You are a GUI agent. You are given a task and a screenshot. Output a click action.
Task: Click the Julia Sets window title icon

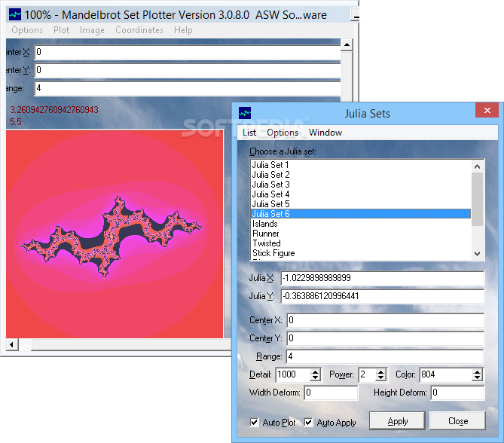pos(245,113)
